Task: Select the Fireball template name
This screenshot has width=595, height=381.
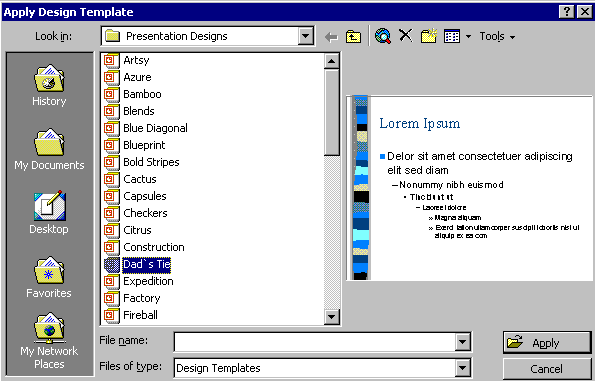Action: pyautogui.click(x=140, y=315)
